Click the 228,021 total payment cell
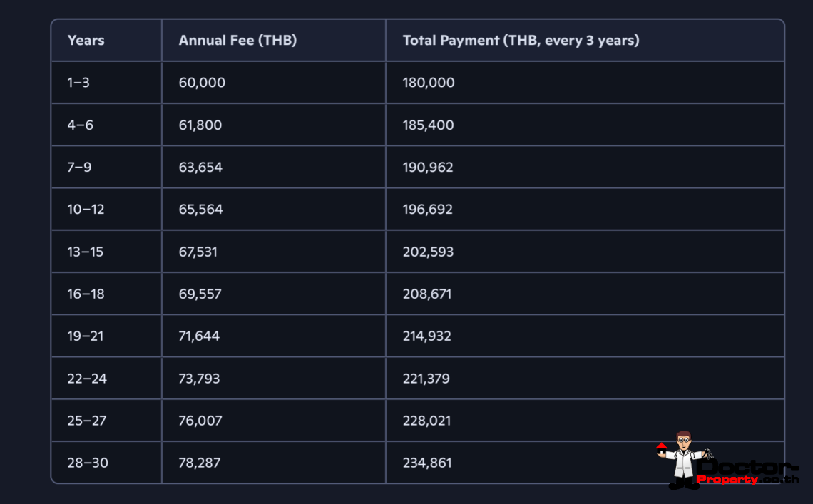 (x=426, y=421)
